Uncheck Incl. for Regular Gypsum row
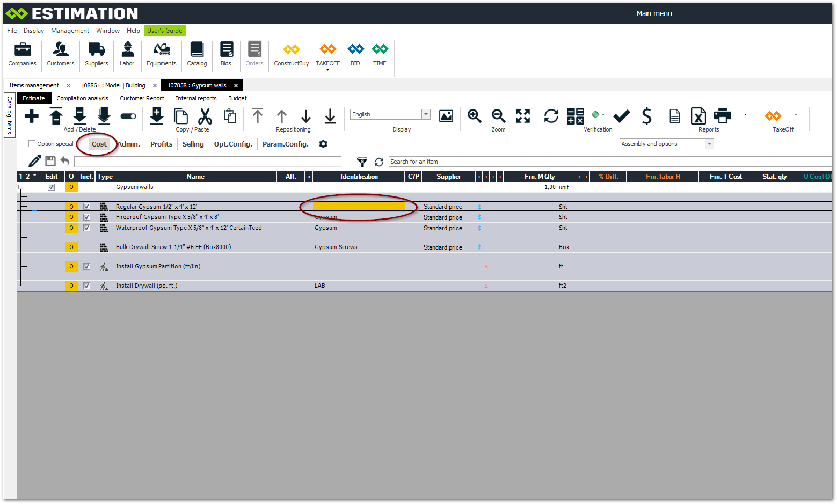Viewport: 837px width, 504px height. (x=86, y=207)
